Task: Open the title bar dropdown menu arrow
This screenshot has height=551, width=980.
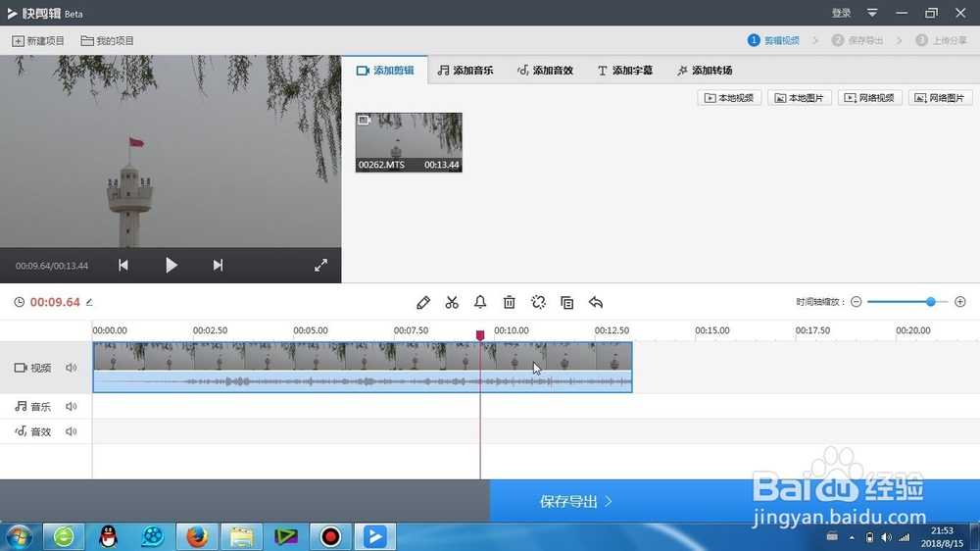Action: pos(872,13)
